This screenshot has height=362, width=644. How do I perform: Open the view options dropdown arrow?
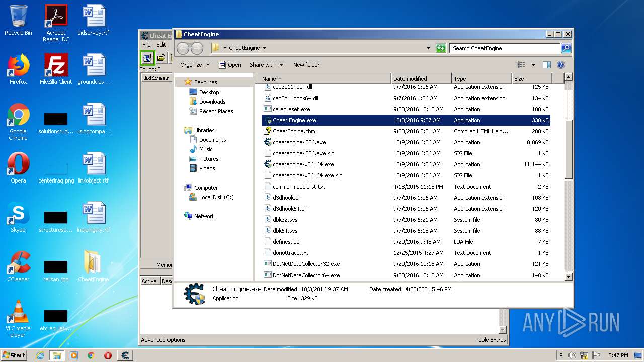[x=533, y=65]
